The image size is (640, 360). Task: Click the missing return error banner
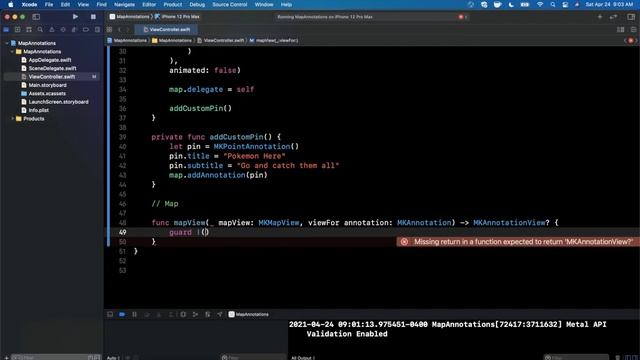click(x=518, y=242)
